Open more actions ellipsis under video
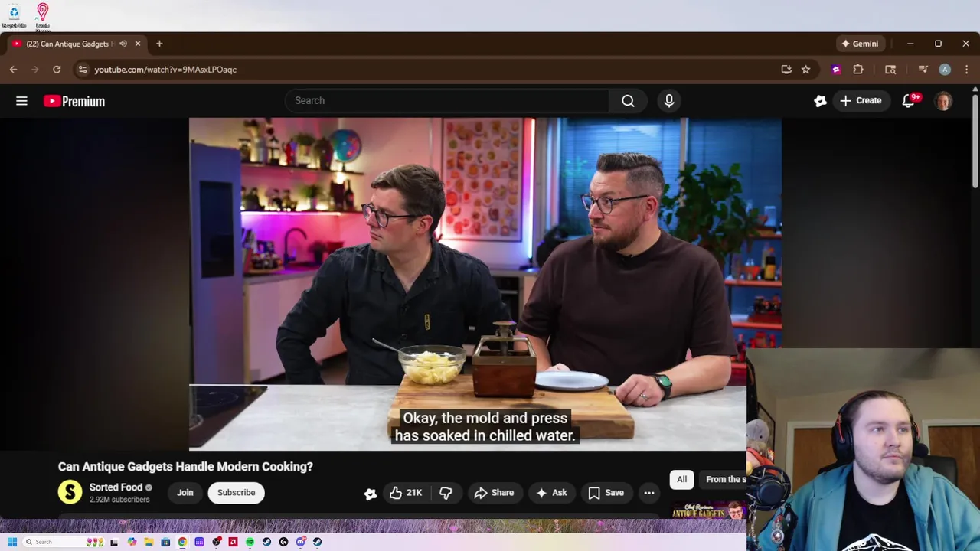 tap(649, 493)
